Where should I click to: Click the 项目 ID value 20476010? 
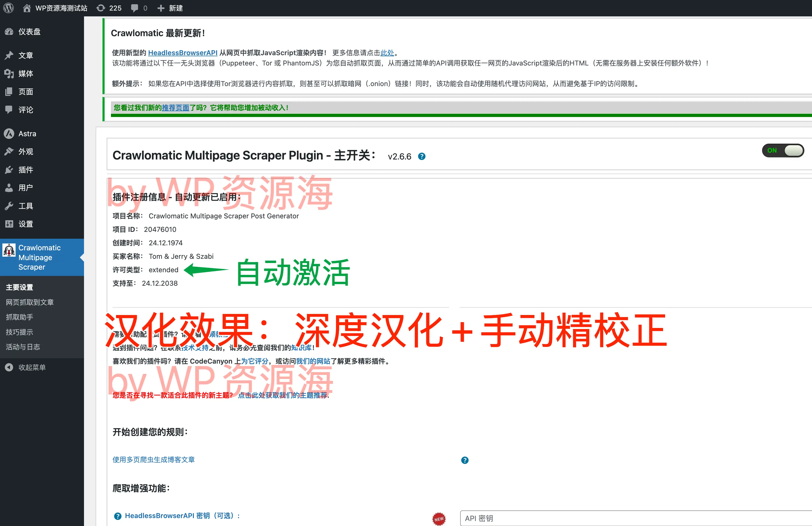(x=160, y=229)
